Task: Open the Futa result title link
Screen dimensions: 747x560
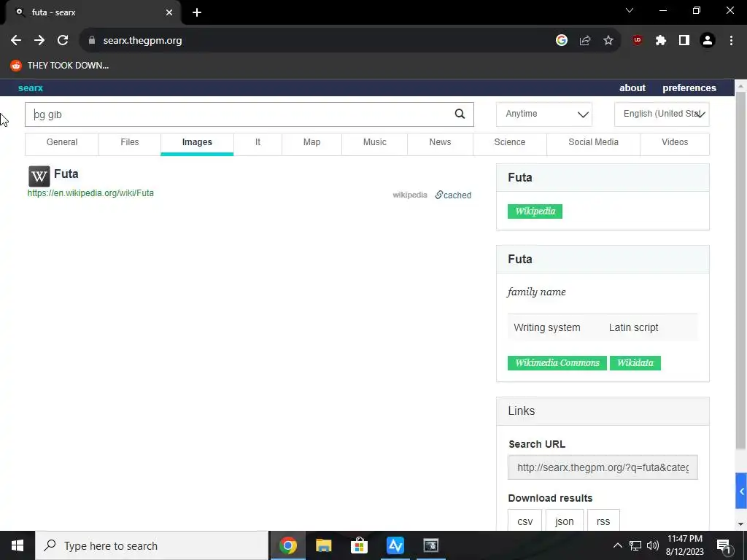Action: pos(66,174)
